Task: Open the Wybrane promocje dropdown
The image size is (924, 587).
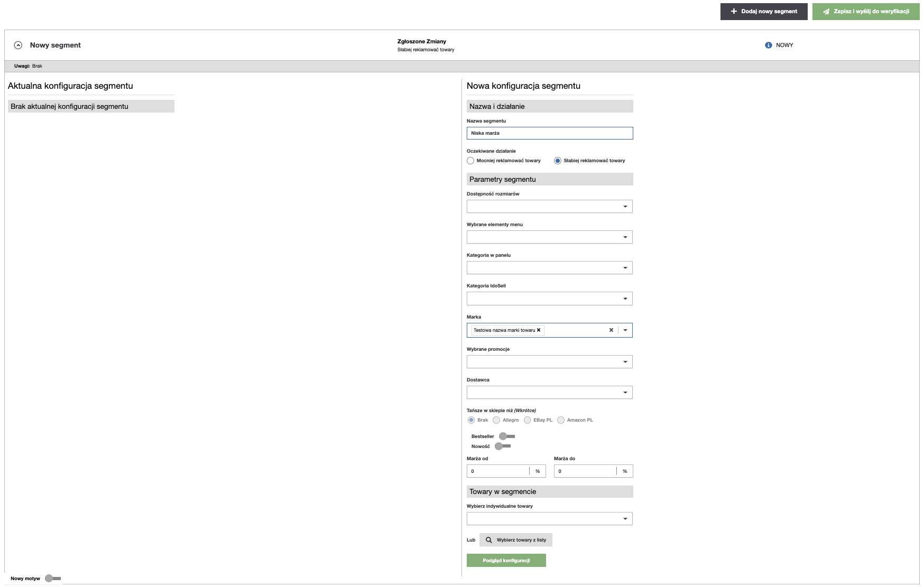Action: click(625, 362)
